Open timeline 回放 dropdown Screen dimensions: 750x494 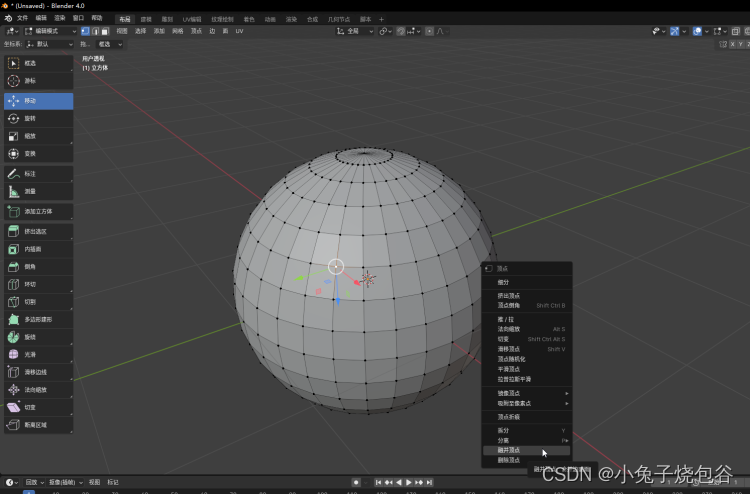pyautogui.click(x=34, y=482)
